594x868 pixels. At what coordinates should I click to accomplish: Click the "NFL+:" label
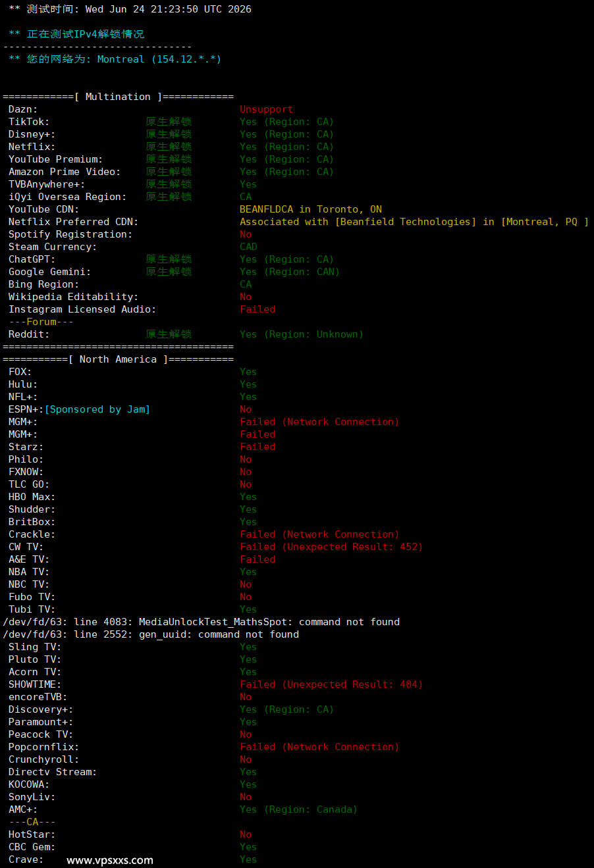pyautogui.click(x=23, y=397)
